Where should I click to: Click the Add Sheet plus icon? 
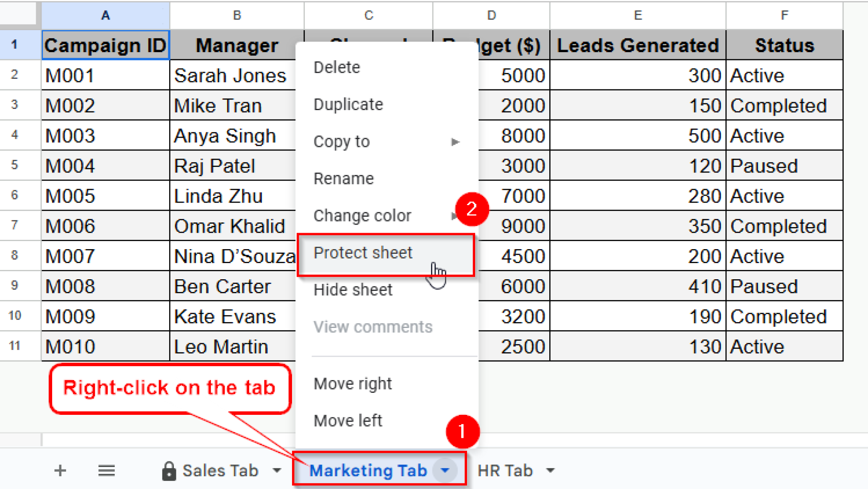[60, 470]
